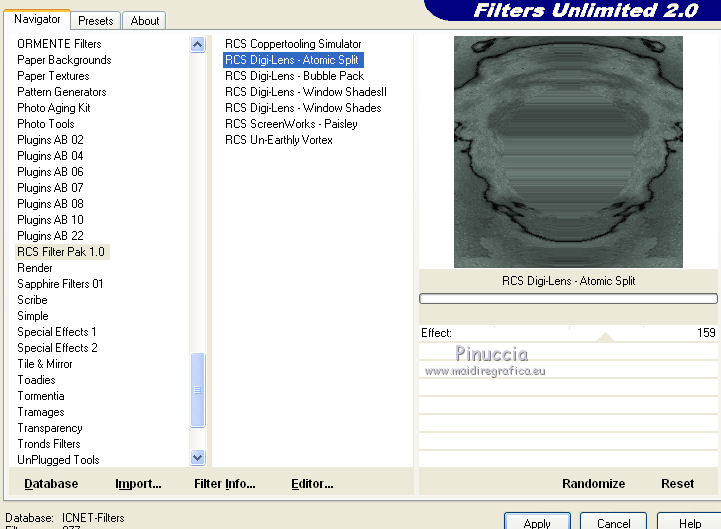Select ORMENTE Filters category
Viewport: 721px width, 529px height.
pyautogui.click(x=59, y=44)
